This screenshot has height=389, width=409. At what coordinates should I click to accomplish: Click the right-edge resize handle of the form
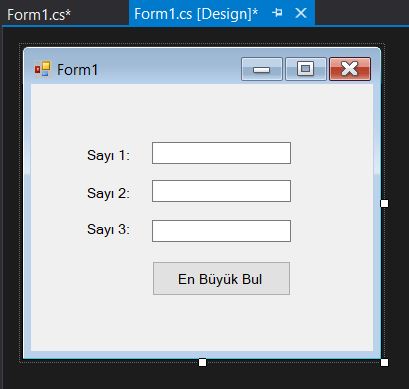click(384, 203)
